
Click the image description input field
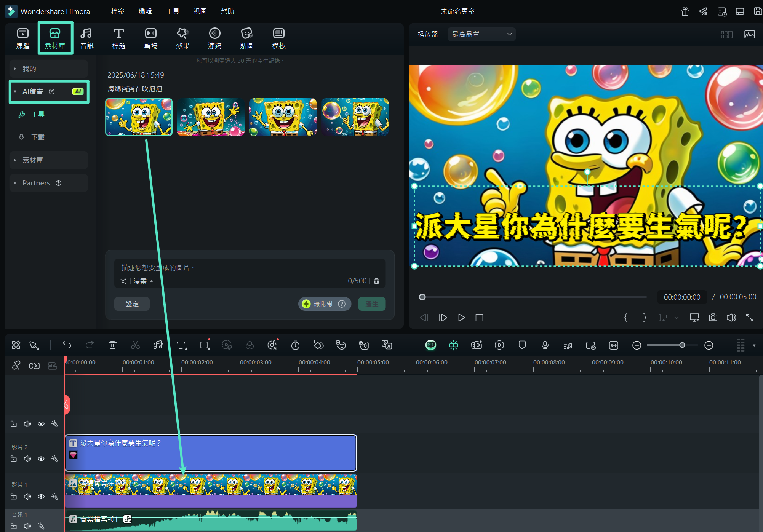(250, 268)
